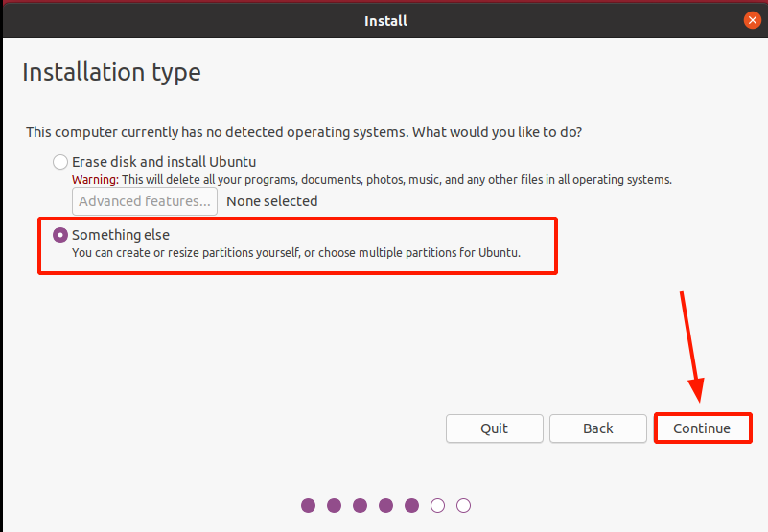Open the Advanced features dialog
This screenshot has width=768, height=532.
coord(145,201)
